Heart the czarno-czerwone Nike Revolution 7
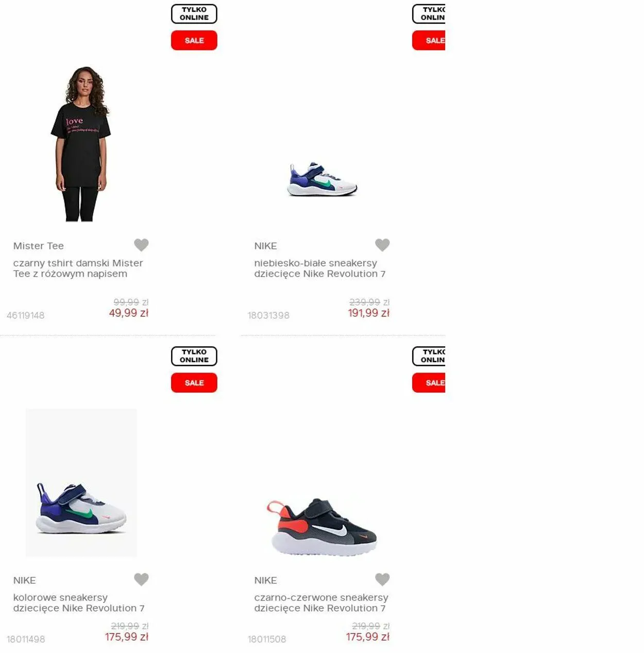 382,579
